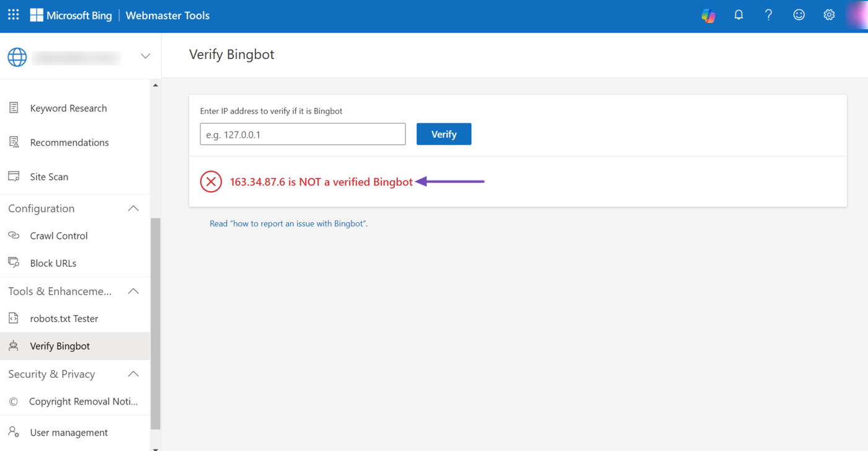Viewport: 868px width, 451px height.
Task: Go to Crawl Control page
Action: click(x=59, y=236)
